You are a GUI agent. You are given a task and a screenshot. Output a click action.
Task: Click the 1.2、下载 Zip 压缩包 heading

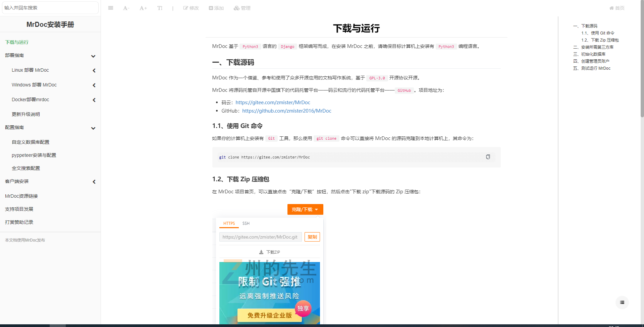click(240, 179)
